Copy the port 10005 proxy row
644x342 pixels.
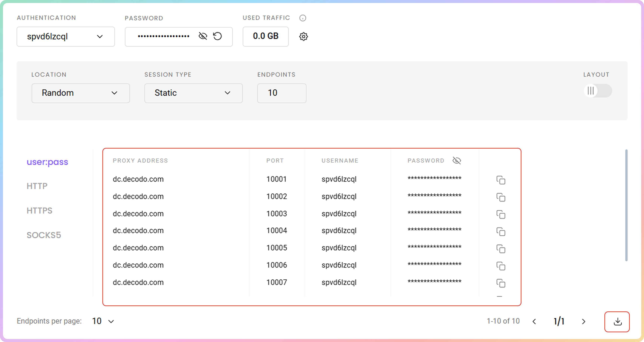pos(501,249)
